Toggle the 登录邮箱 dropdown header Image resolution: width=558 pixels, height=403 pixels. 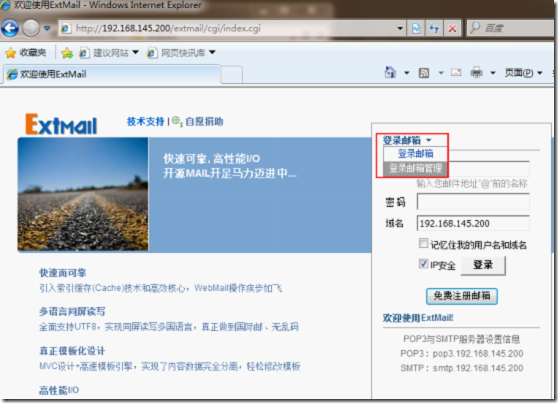407,140
